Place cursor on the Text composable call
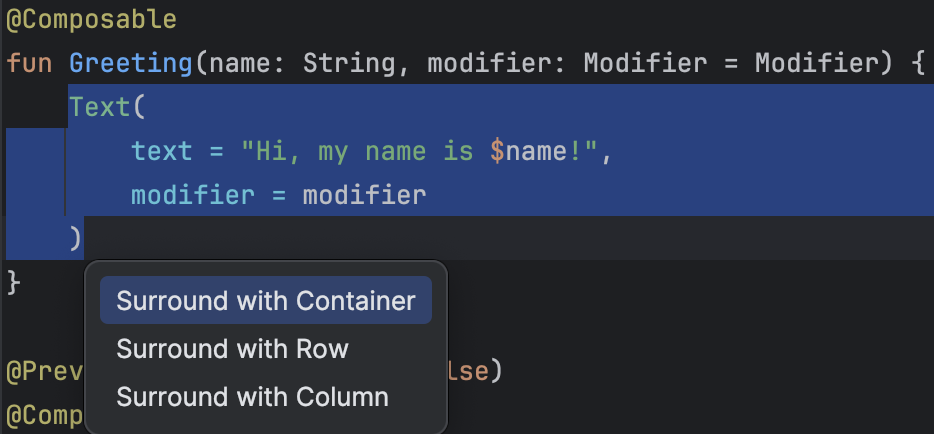 100,107
